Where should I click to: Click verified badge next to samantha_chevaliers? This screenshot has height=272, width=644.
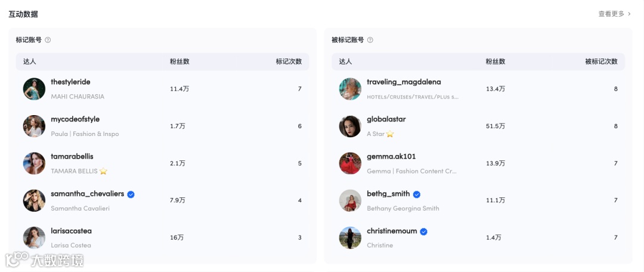pyautogui.click(x=131, y=194)
